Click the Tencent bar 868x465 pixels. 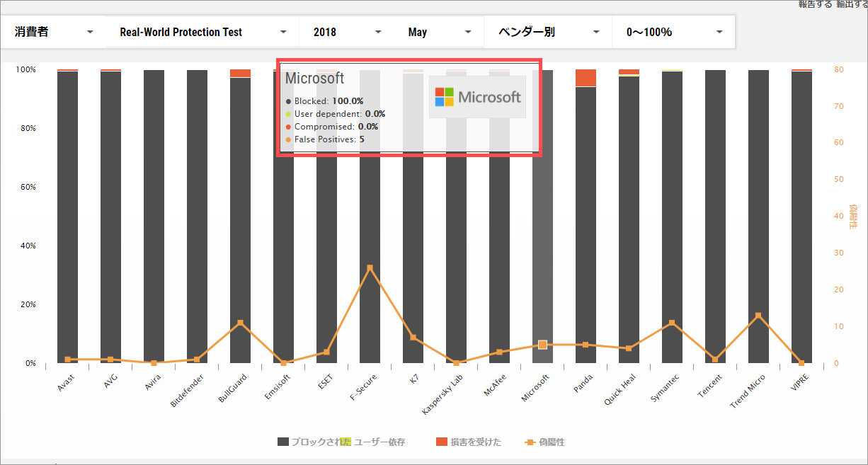click(715, 217)
